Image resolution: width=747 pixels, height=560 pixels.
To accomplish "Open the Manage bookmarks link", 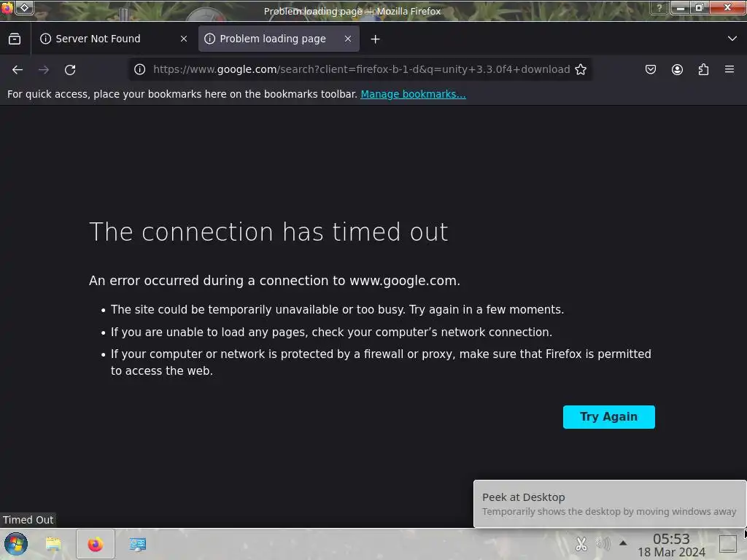I will pos(413,94).
